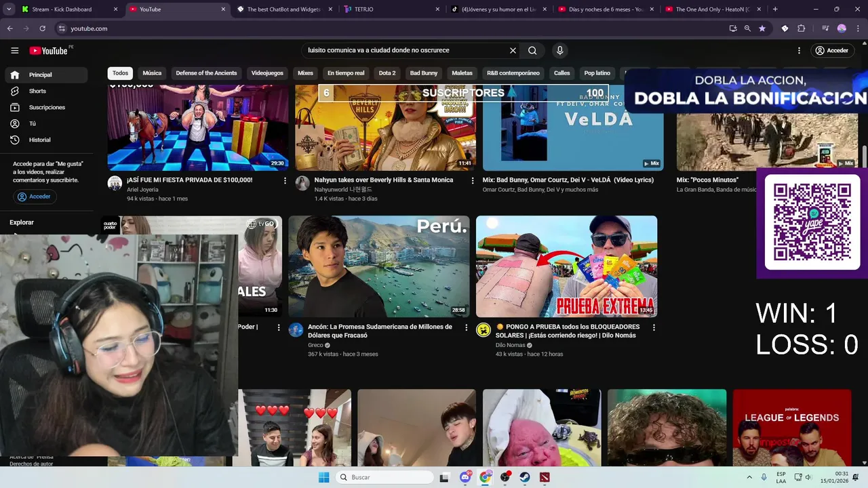Open options for Nahyun Beverly Hills video

click(x=473, y=181)
